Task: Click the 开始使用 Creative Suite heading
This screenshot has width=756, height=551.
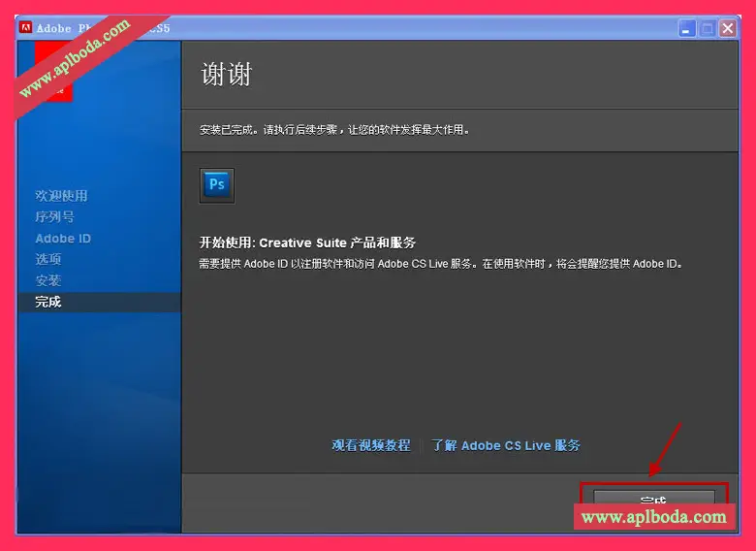Action: coord(307,243)
